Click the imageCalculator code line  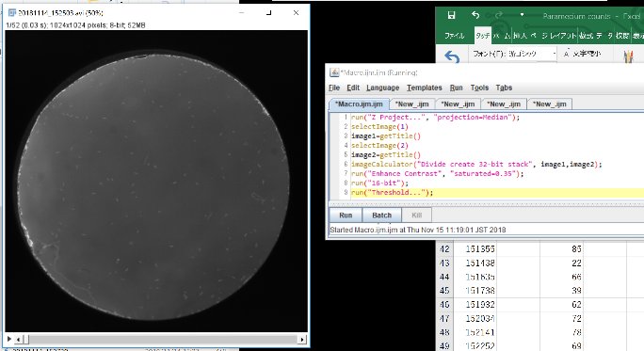click(476, 165)
